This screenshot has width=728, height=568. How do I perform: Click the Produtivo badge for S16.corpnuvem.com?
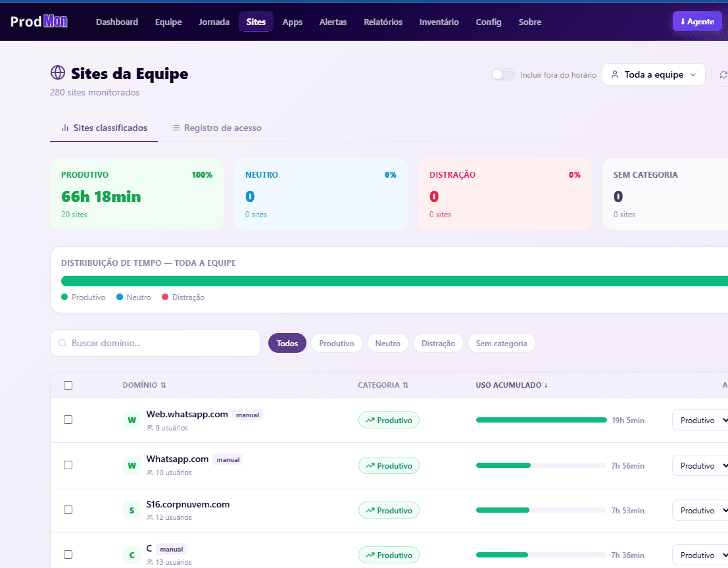click(x=389, y=510)
